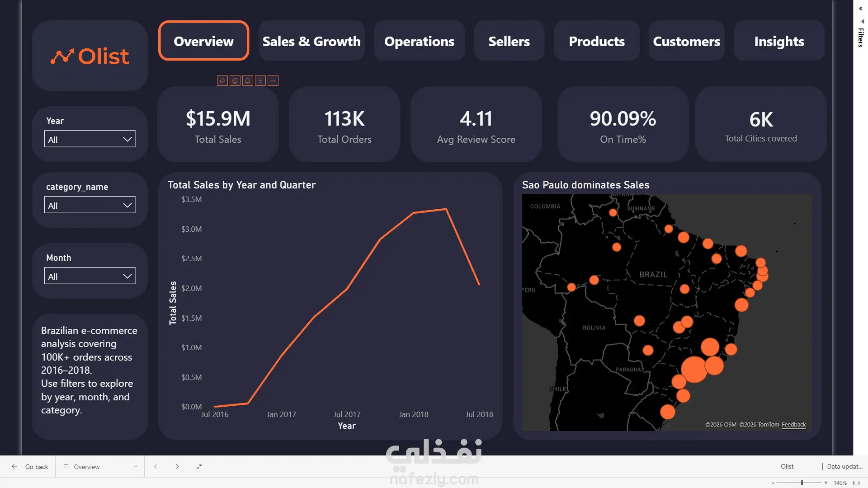Go to the previous report page arrow

tap(156, 466)
